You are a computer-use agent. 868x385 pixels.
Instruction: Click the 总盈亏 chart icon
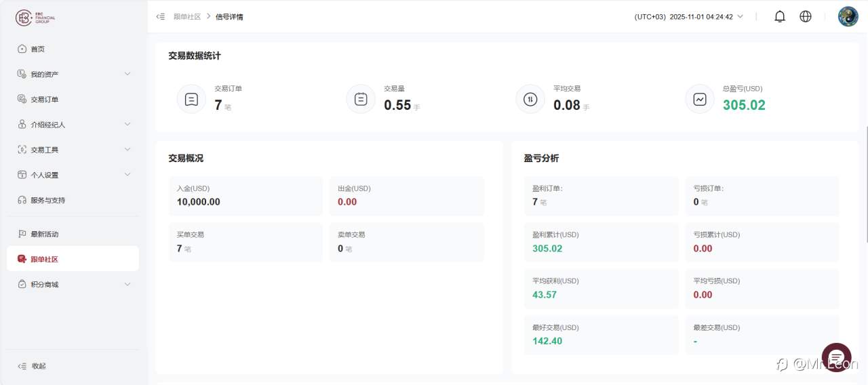(x=700, y=99)
